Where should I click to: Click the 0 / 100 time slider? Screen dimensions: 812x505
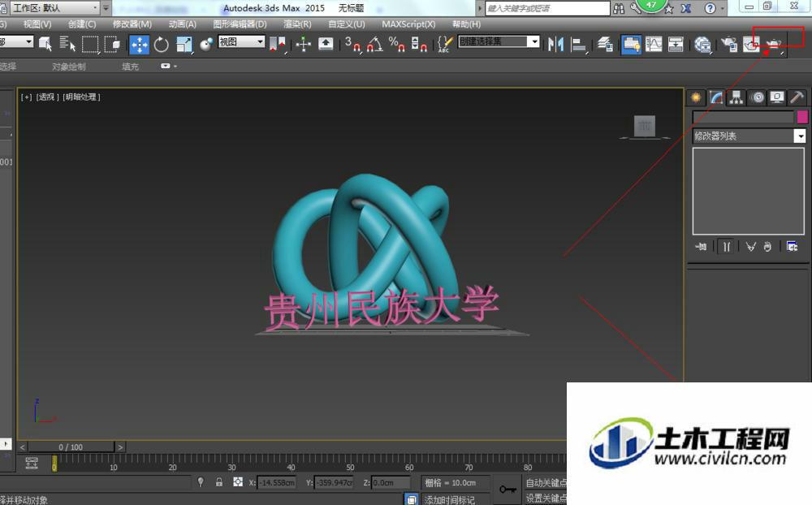71,447
